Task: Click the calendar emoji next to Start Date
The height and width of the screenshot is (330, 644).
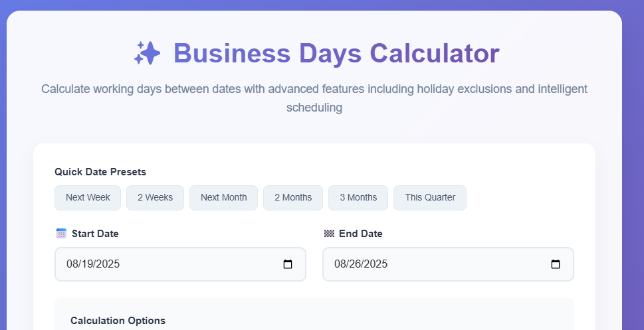Action: tap(61, 234)
